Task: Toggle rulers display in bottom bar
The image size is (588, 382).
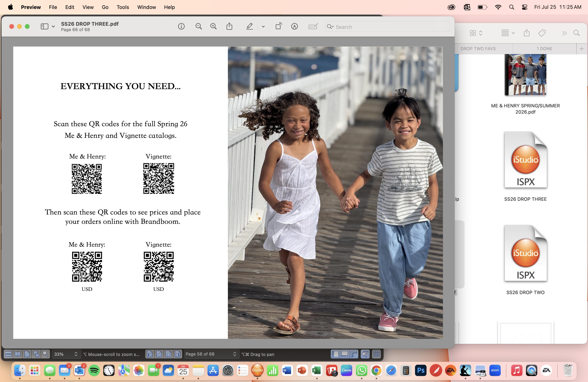Action: pos(354,354)
